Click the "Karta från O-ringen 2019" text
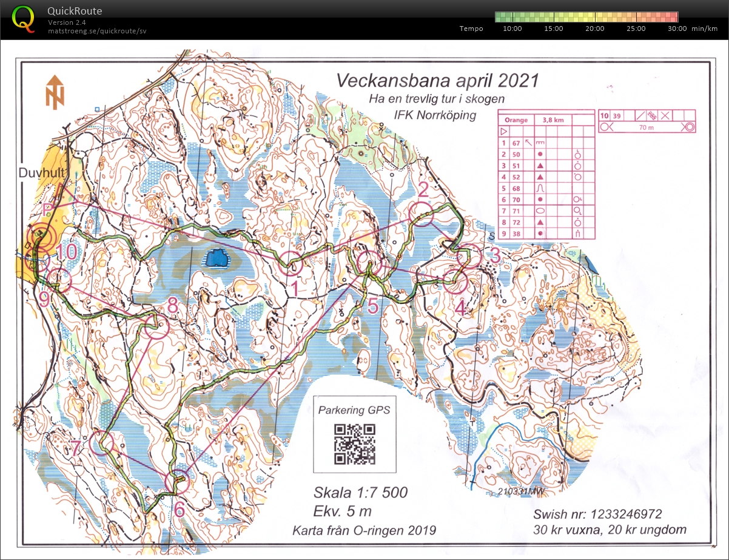The image size is (729, 560). tap(364, 530)
